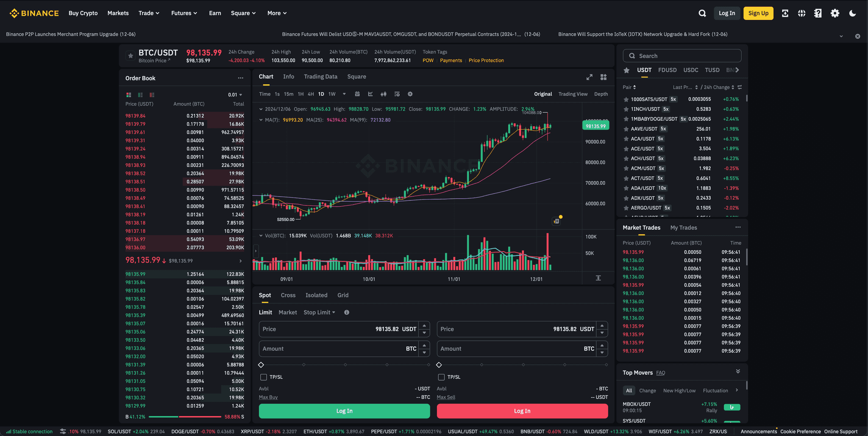Click the coin pair search field
Viewport: 868px width, 436px height.
[682, 56]
